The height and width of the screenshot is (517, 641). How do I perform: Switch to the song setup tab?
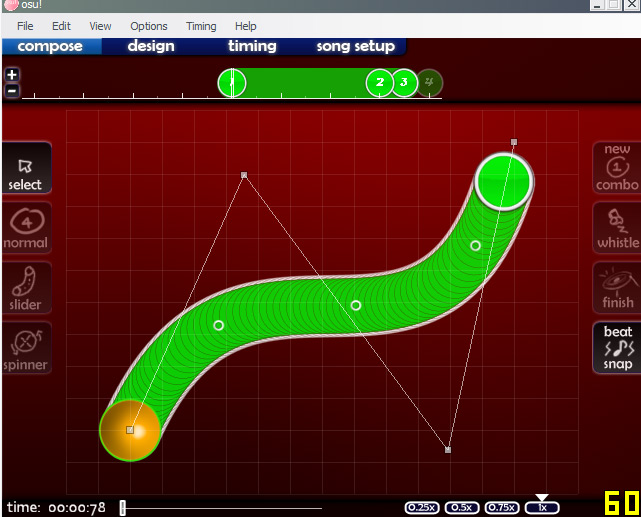click(x=356, y=46)
